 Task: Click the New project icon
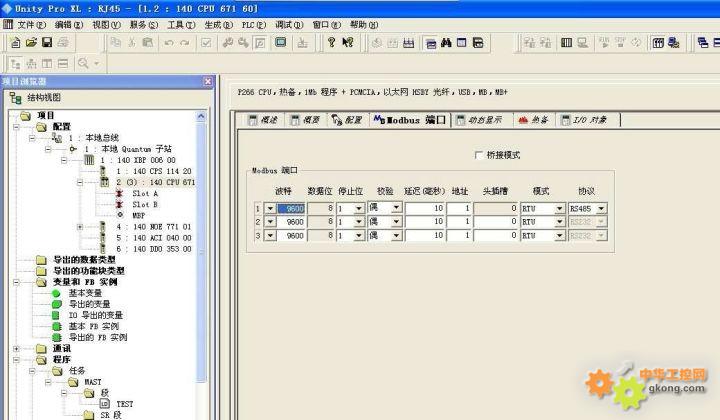point(15,43)
